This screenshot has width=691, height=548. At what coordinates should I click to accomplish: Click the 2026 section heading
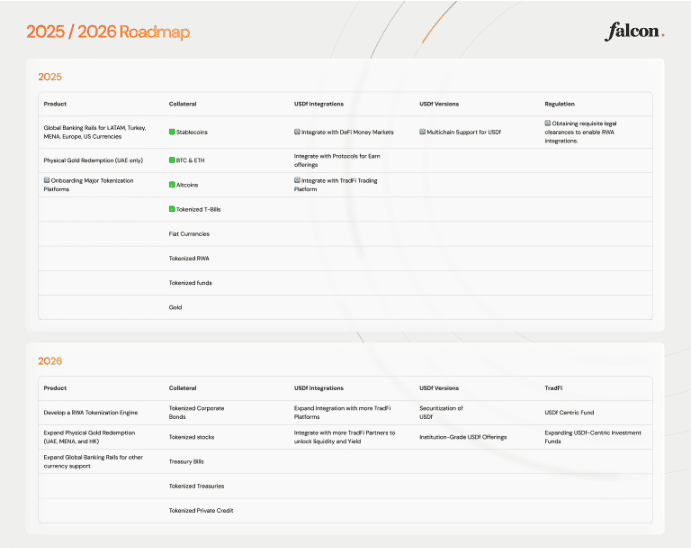(x=50, y=361)
